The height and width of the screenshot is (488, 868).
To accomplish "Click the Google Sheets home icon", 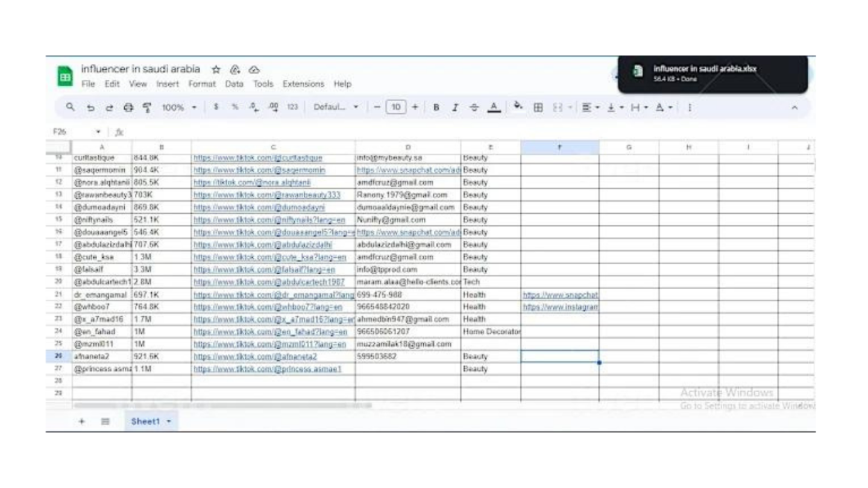I will click(64, 77).
